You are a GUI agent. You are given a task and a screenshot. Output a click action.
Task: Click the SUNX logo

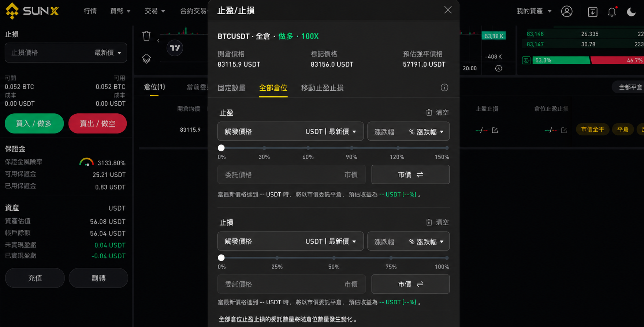tap(32, 11)
